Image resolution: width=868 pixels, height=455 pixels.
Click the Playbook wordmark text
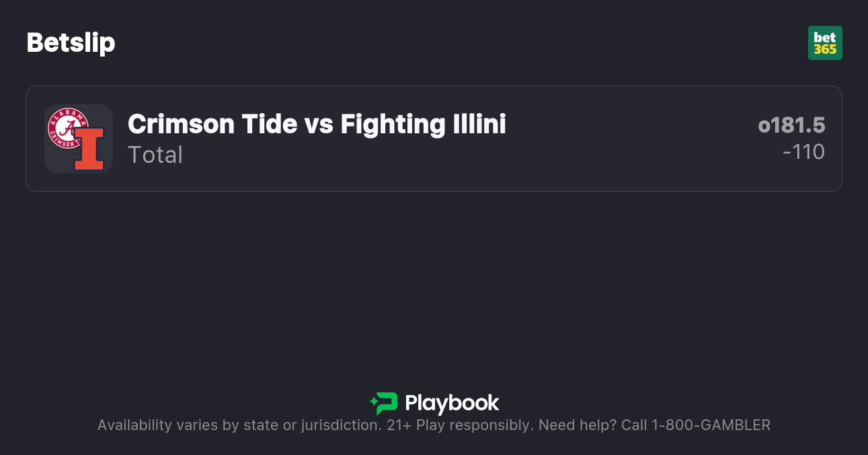click(x=452, y=403)
